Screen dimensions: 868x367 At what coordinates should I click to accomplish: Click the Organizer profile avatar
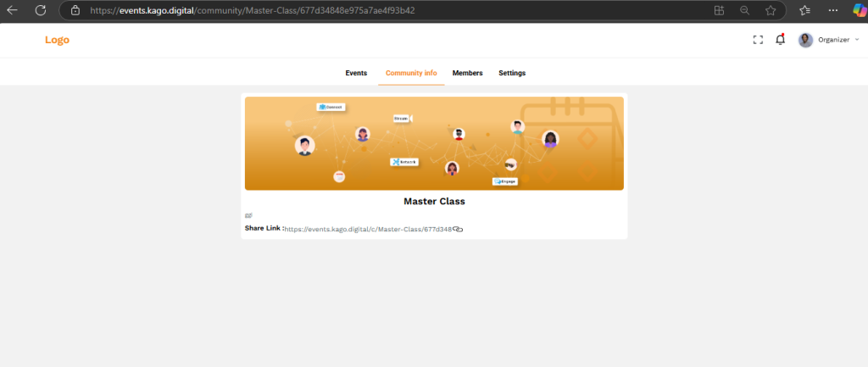pos(805,40)
